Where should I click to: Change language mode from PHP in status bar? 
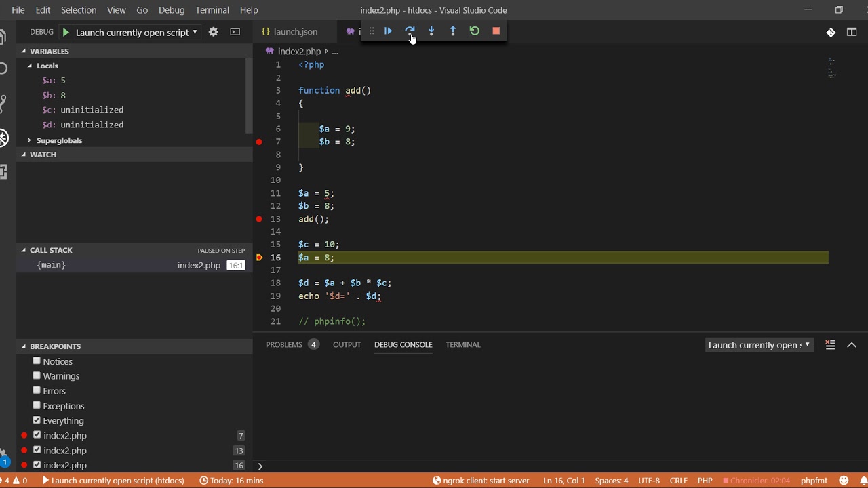705,481
